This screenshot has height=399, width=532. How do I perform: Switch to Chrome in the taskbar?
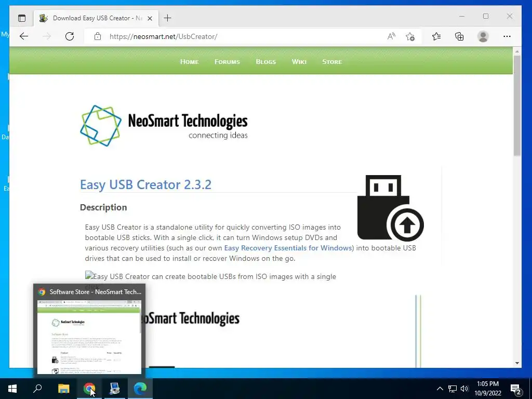[x=89, y=389]
